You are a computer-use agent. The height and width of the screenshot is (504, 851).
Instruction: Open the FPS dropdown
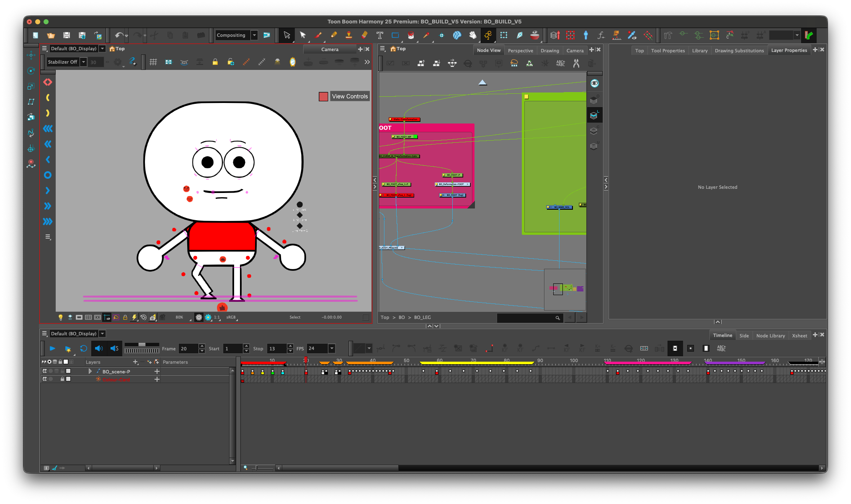(x=332, y=348)
